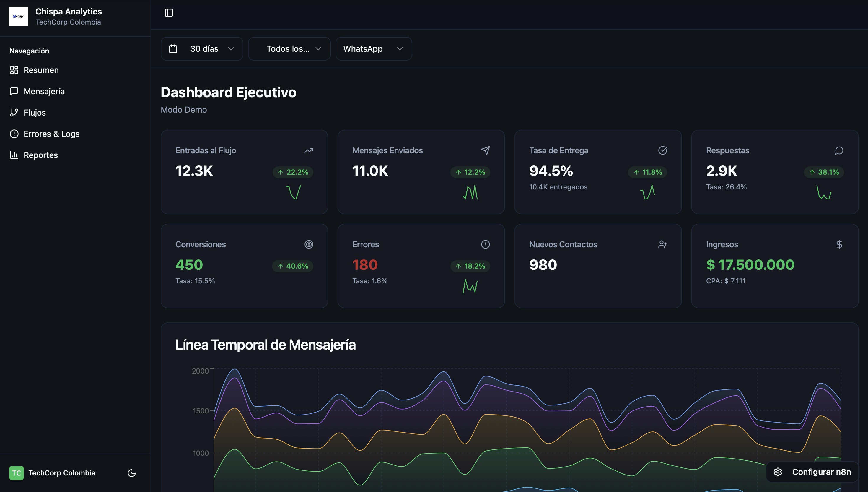This screenshot has height=492, width=868.
Task: Expand the Todos los... filter dropdown
Action: coord(289,49)
